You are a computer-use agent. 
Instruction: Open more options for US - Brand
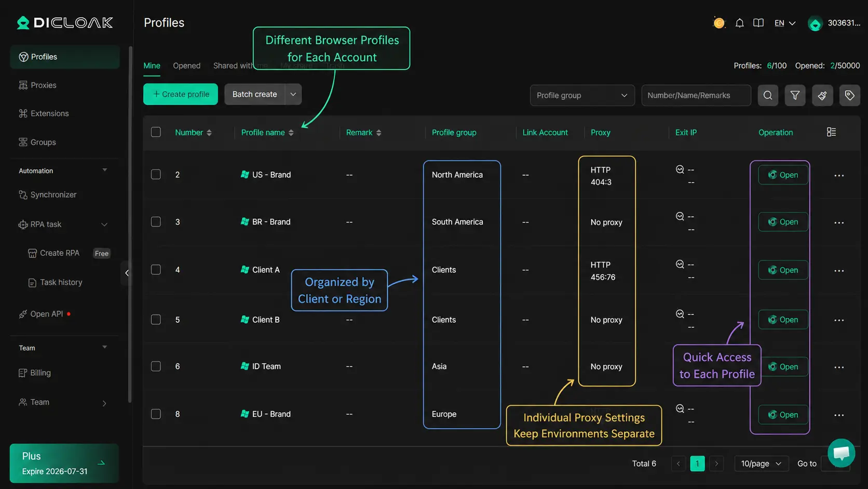[x=839, y=176]
